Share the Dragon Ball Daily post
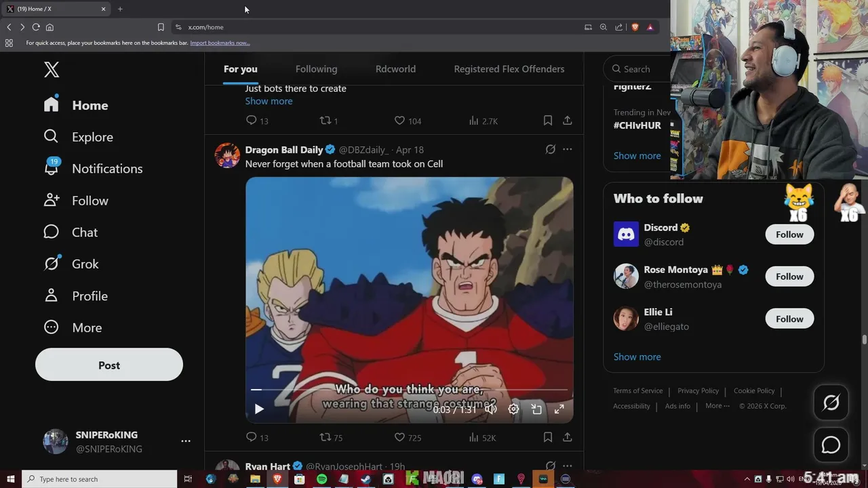 point(568,438)
